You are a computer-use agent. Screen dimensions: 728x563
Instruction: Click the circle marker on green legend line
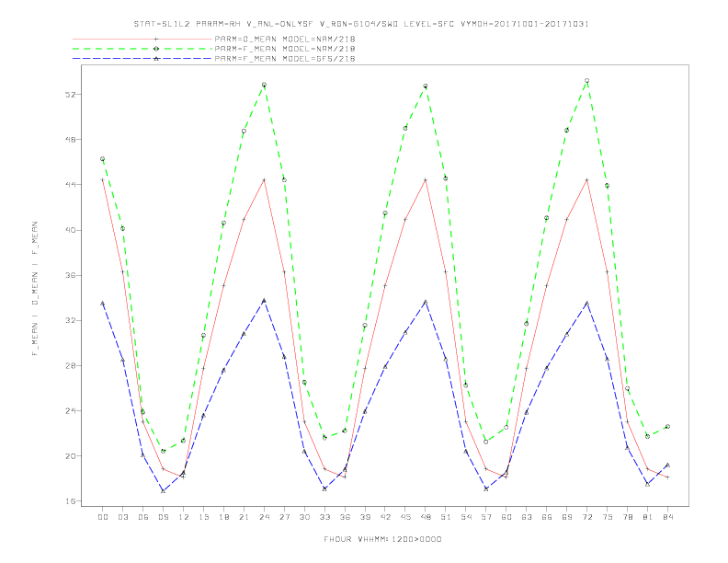pos(156,49)
